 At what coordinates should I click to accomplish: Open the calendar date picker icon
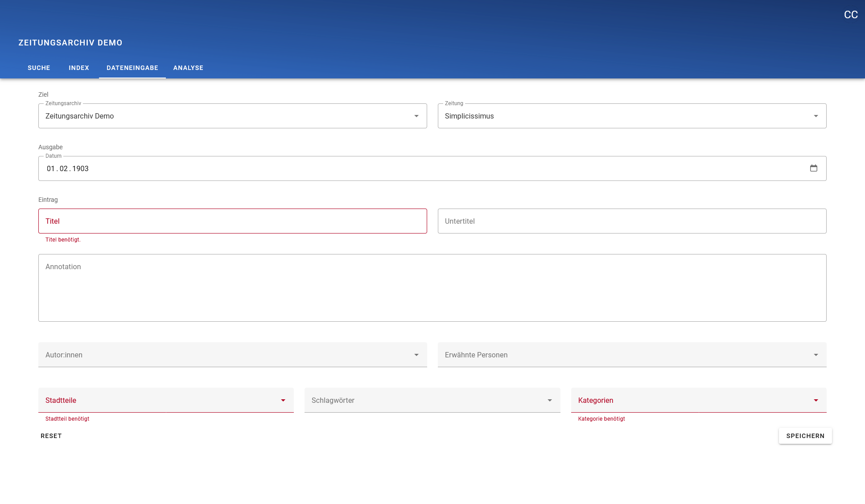[813, 168]
